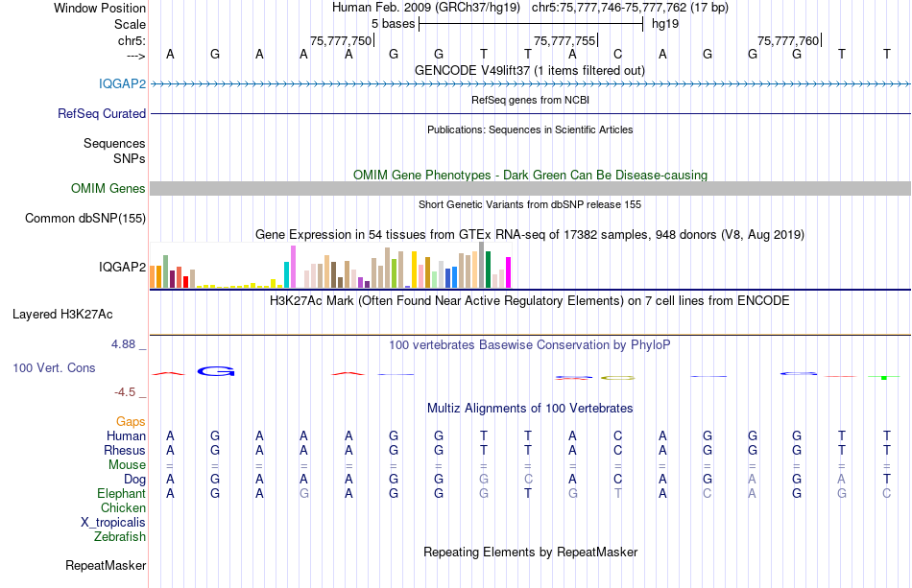This screenshot has width=912, height=588.
Task: Click position marker 75,777,755
Action: (564, 40)
